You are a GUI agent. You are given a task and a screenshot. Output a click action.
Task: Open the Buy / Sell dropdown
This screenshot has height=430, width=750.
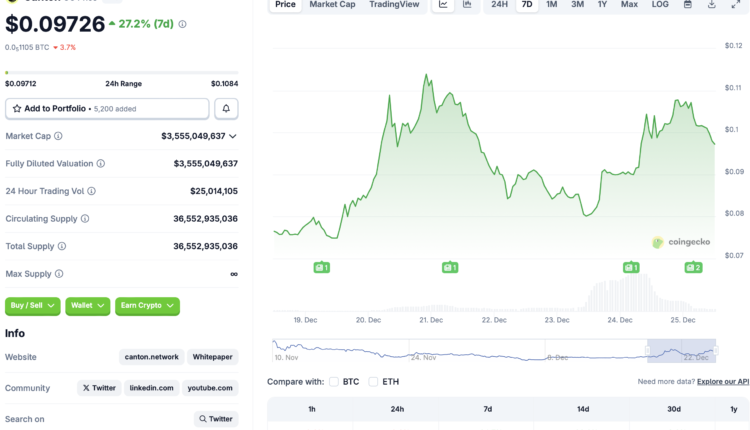32,306
